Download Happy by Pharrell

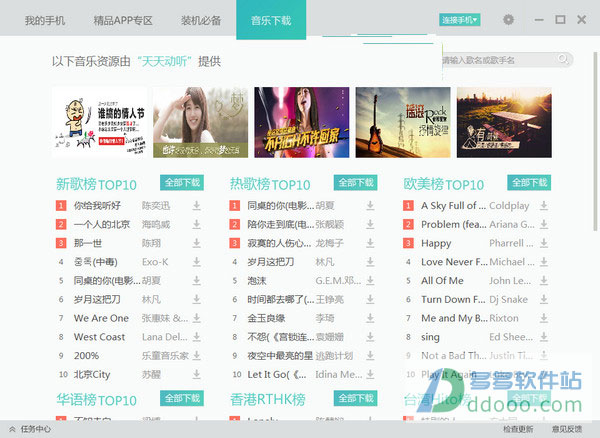[x=544, y=243]
